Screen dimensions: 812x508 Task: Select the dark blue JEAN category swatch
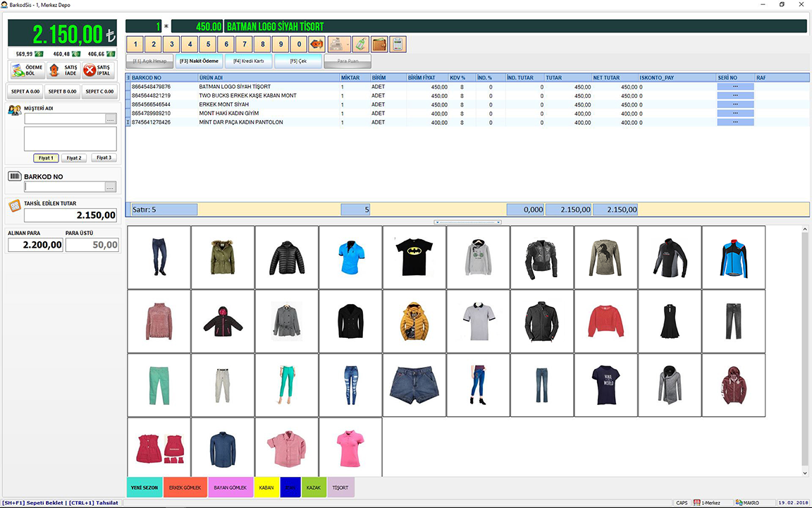click(x=290, y=488)
